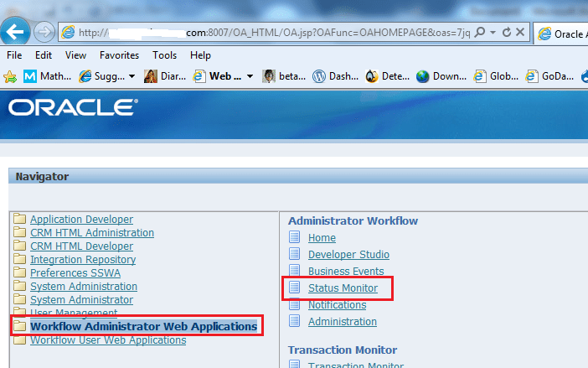Open the System Administration responsibility
This screenshot has width=588, height=368.
[x=84, y=287]
